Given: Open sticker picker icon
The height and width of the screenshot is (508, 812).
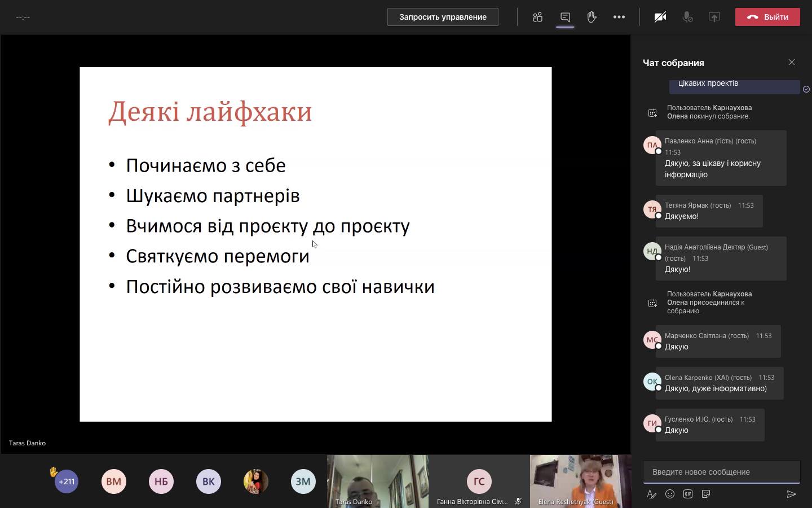Looking at the screenshot, I should coord(706,494).
